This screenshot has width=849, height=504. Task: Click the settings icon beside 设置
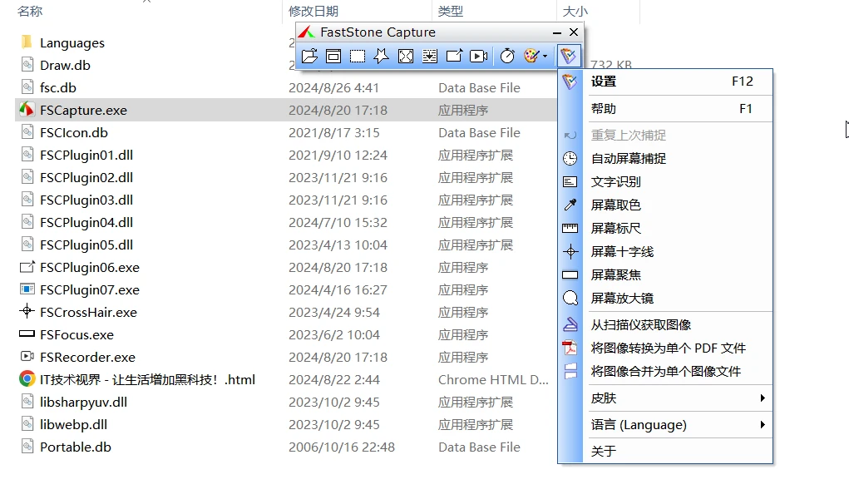pos(570,82)
